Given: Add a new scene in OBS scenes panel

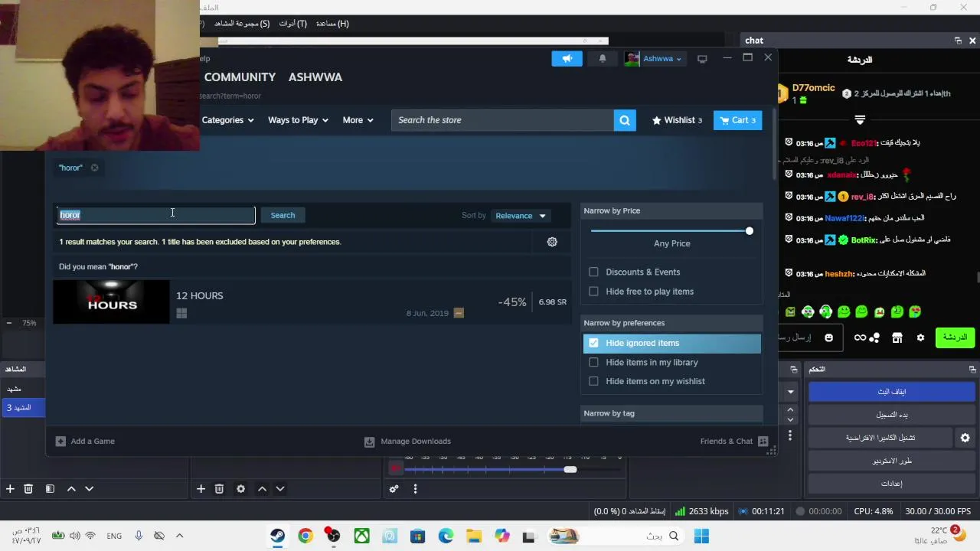Looking at the screenshot, I should click(10, 489).
